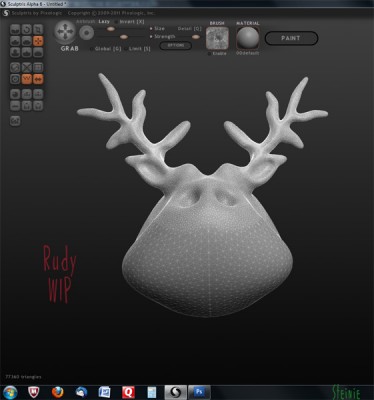
Task: Click the Brush texture thumbnail
Action: pos(218,38)
